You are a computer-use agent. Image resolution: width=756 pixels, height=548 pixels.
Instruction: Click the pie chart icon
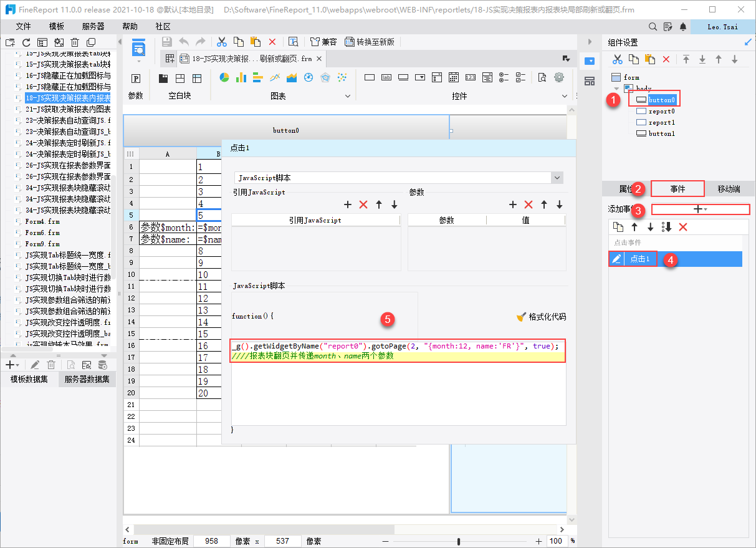(224, 77)
